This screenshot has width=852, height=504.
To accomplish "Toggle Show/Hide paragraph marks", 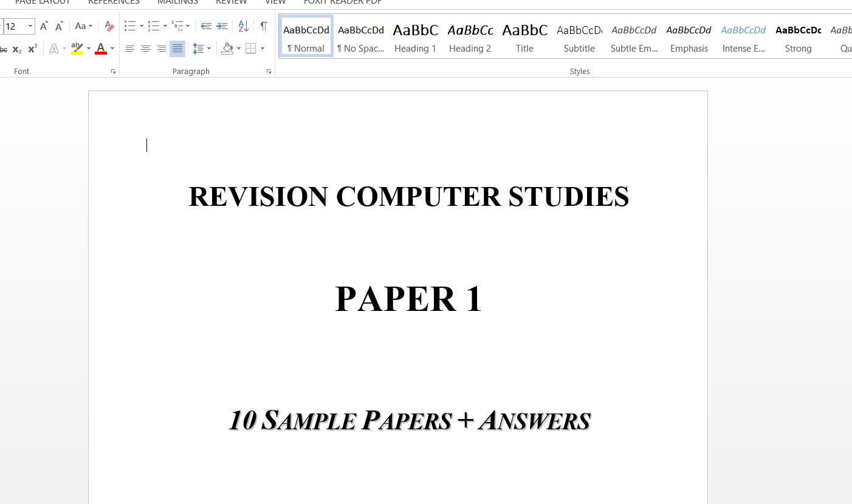I will point(263,26).
